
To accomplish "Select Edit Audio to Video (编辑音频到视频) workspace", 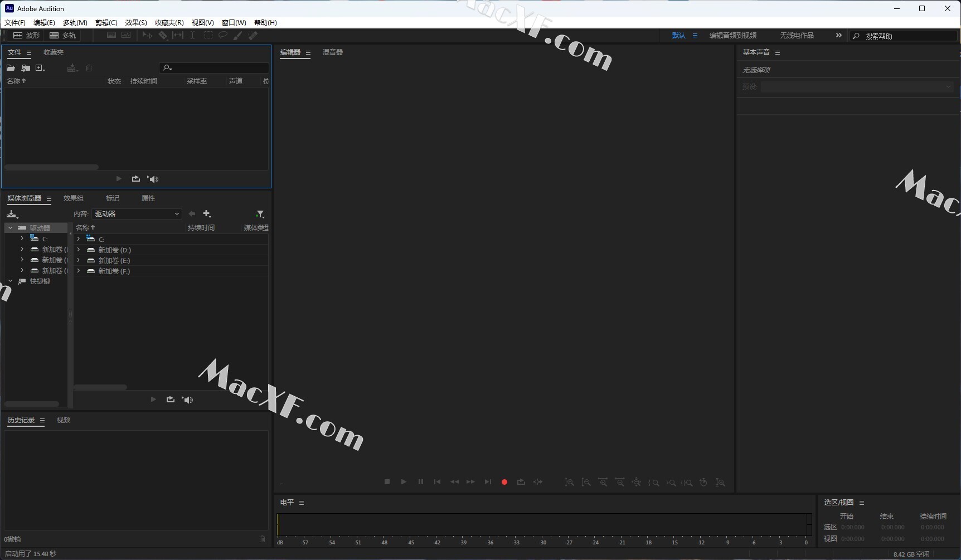I will coord(733,36).
